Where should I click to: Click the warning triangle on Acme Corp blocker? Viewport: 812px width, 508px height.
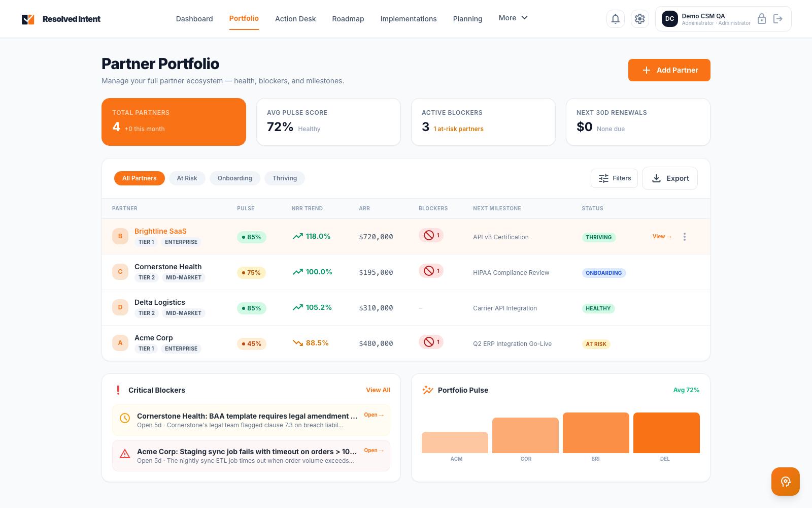[x=125, y=454]
